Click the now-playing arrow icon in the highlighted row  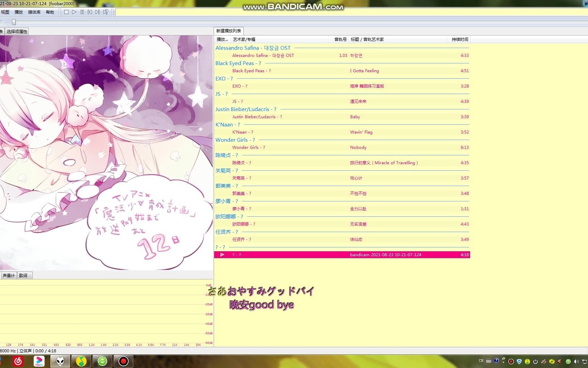point(222,255)
